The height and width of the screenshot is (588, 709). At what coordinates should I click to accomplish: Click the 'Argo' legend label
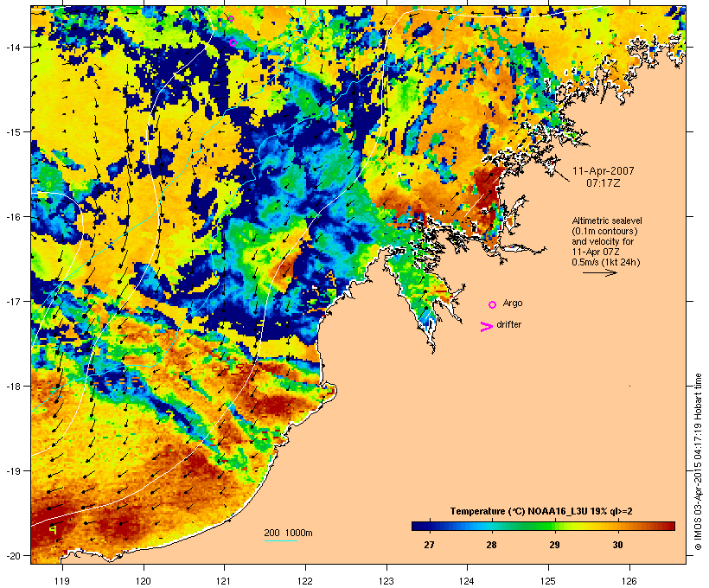(513, 303)
